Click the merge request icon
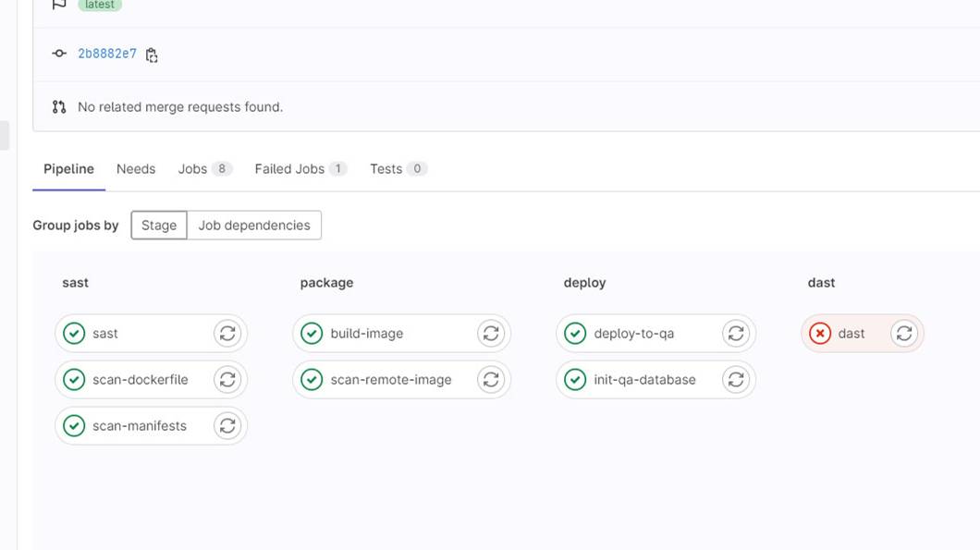Viewport: 980px width, 550px height. click(x=59, y=107)
